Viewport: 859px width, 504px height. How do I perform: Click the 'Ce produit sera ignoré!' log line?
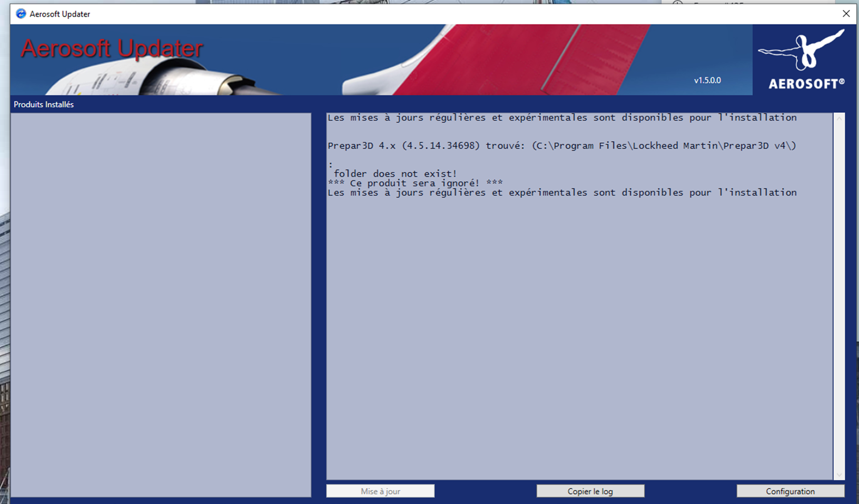[415, 183]
